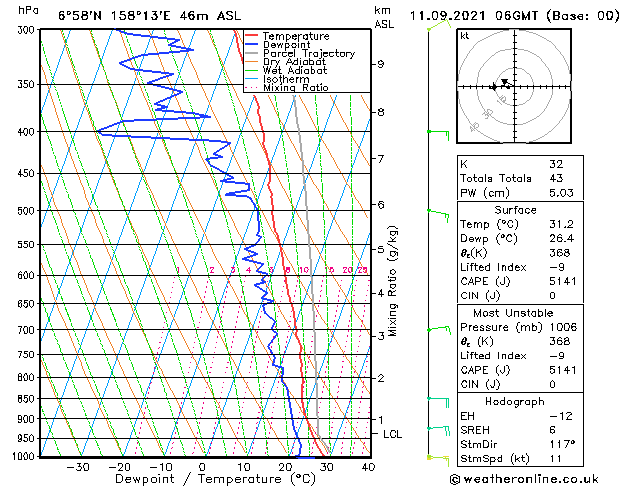Image resolution: width=629 pixels, height=486 pixels.
Task: Click the 'StmSpd (kt)' value '11'
Action: point(555,458)
